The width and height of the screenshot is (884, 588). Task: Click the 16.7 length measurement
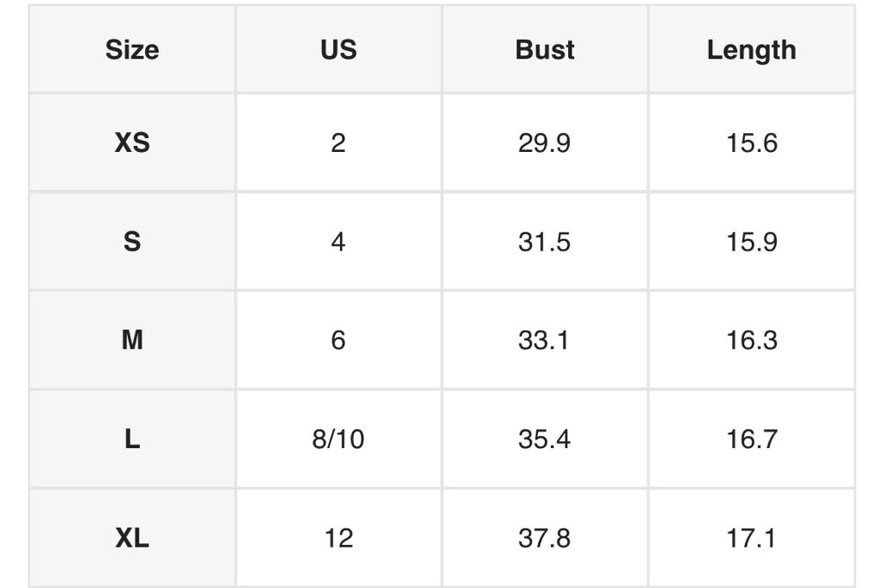coord(751,439)
